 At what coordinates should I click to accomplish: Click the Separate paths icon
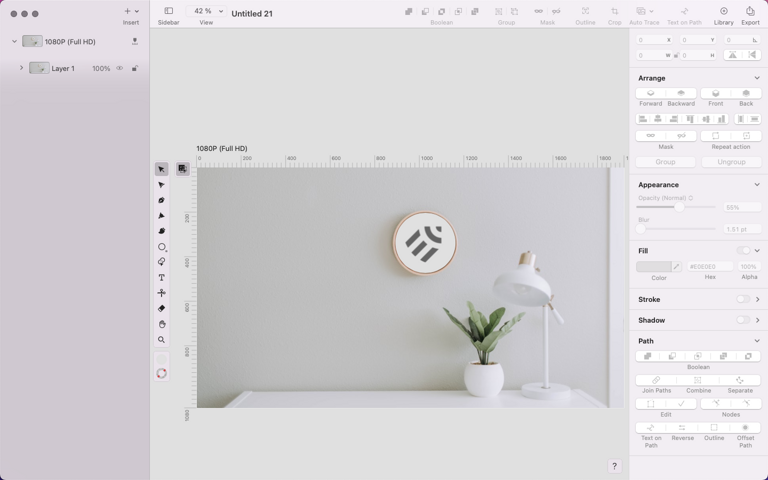(x=740, y=380)
